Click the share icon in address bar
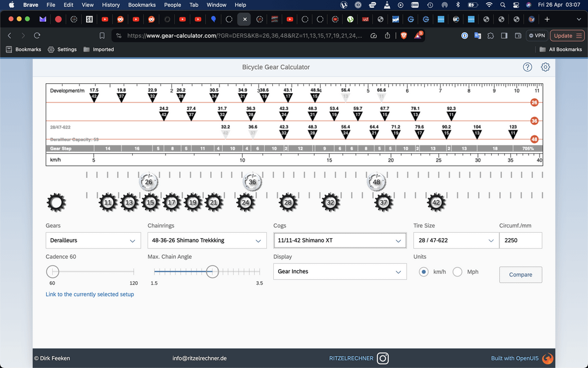This screenshot has width=588, height=368. point(388,35)
